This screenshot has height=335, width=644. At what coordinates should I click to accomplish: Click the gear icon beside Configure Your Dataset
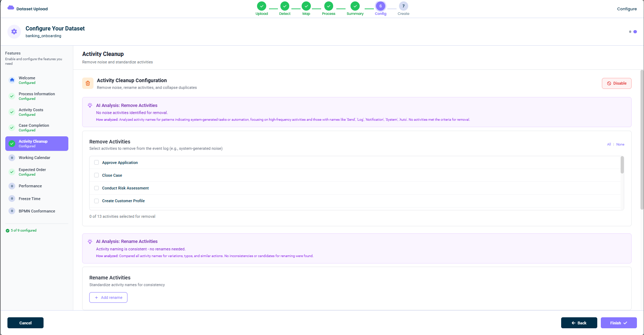(14, 32)
